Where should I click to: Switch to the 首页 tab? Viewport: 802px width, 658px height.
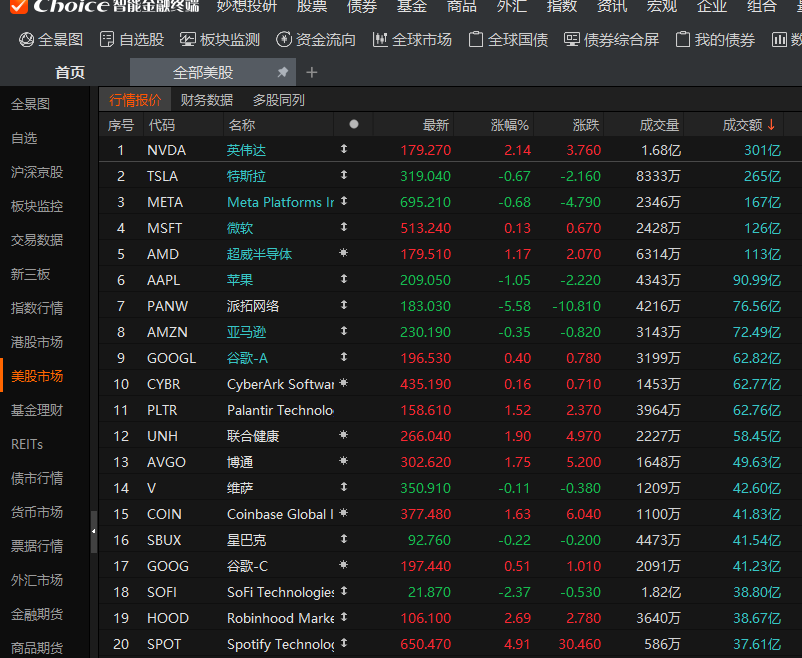click(70, 73)
